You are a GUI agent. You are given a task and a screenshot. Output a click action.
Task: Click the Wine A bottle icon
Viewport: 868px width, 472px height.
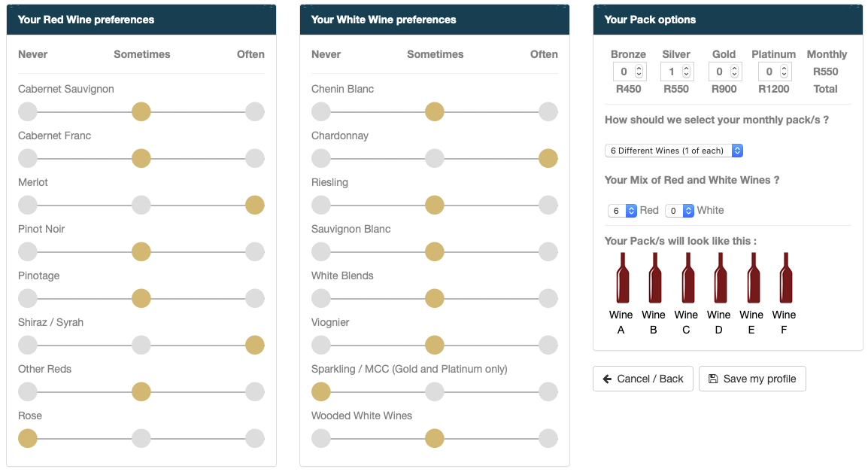coord(623,278)
